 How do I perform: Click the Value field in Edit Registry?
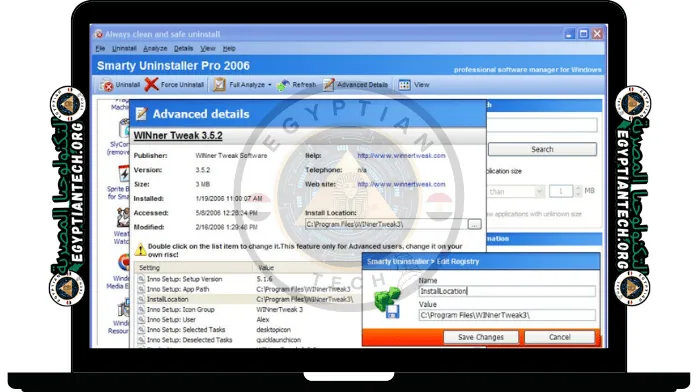[x=507, y=315]
